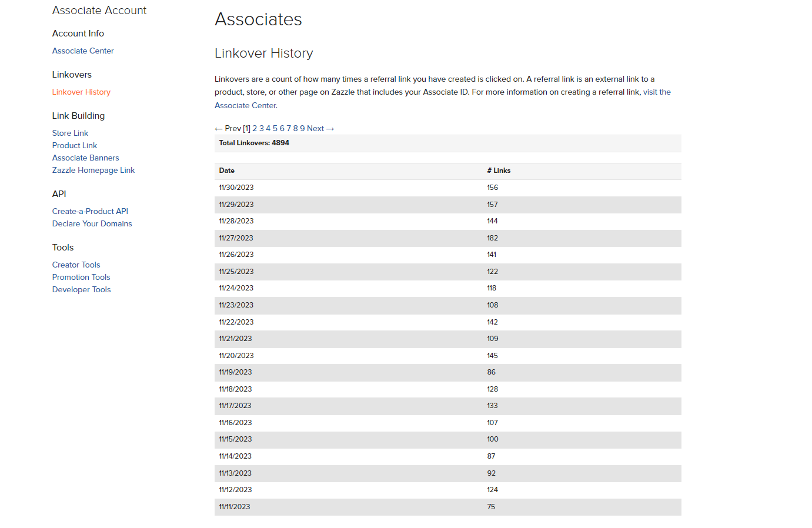Select date cell 11/19/2023

[235, 372]
